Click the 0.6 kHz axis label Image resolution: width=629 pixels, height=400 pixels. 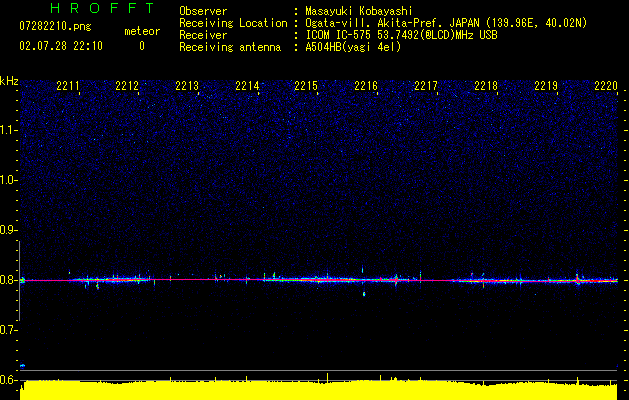coord(9,380)
